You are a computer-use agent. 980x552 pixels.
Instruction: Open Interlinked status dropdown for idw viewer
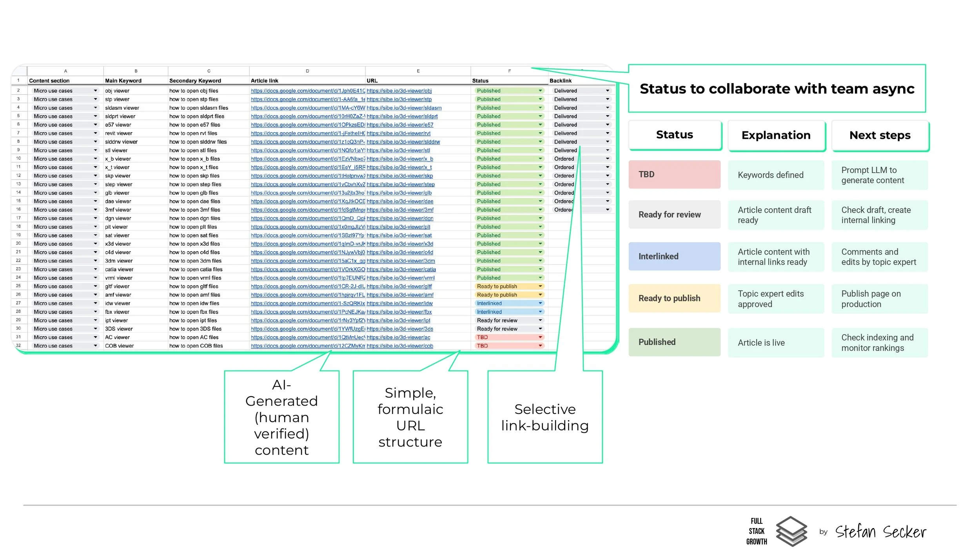pos(540,303)
